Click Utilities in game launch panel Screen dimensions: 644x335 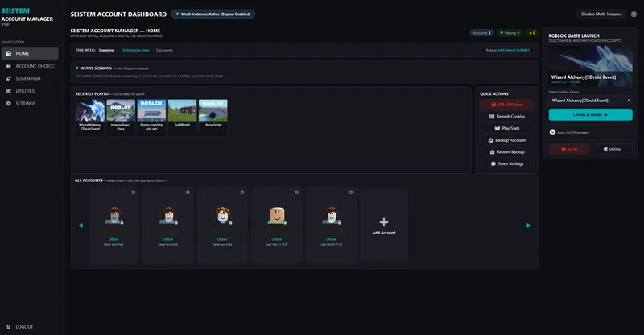612,149
